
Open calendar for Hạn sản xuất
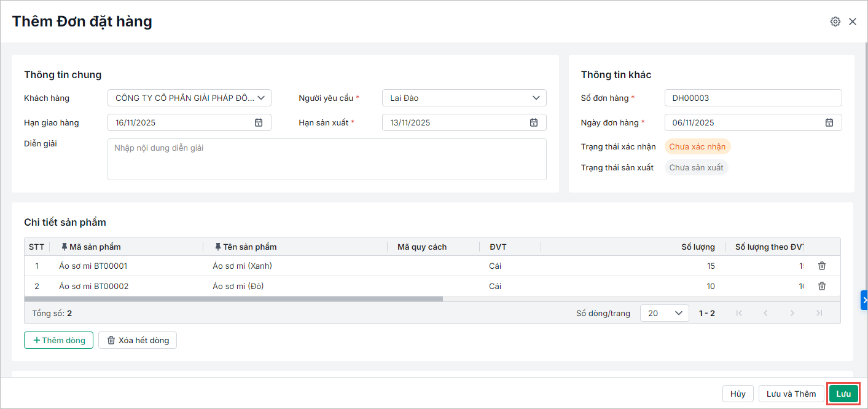pyautogui.click(x=534, y=122)
